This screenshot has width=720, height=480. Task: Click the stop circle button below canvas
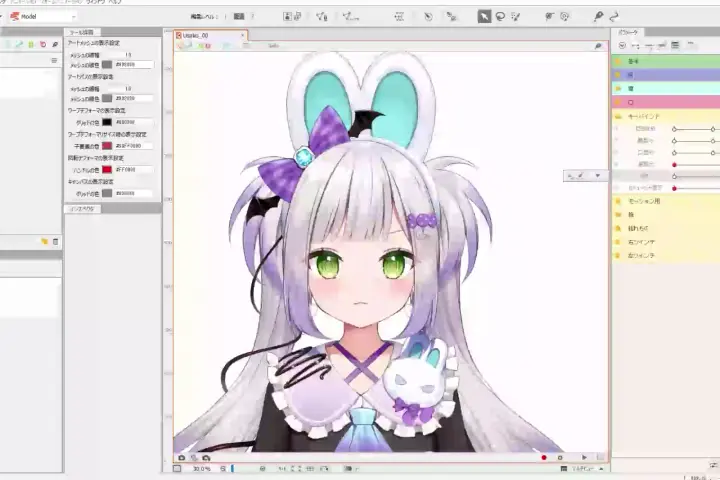click(560, 457)
